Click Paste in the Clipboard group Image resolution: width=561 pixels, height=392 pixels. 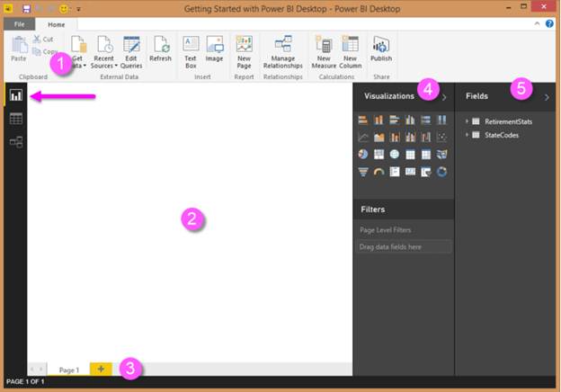(19, 49)
